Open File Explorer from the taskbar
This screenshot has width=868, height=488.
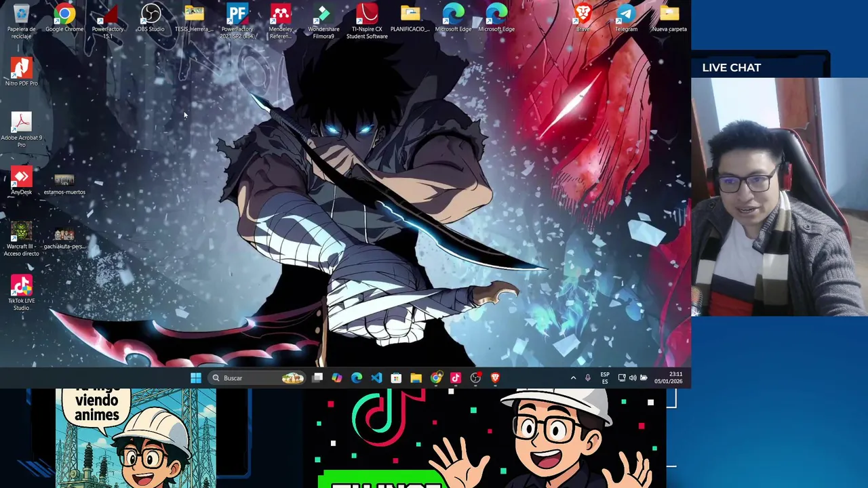[416, 378]
